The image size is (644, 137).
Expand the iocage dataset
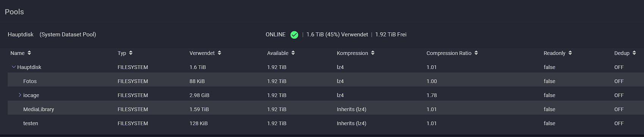point(20,95)
